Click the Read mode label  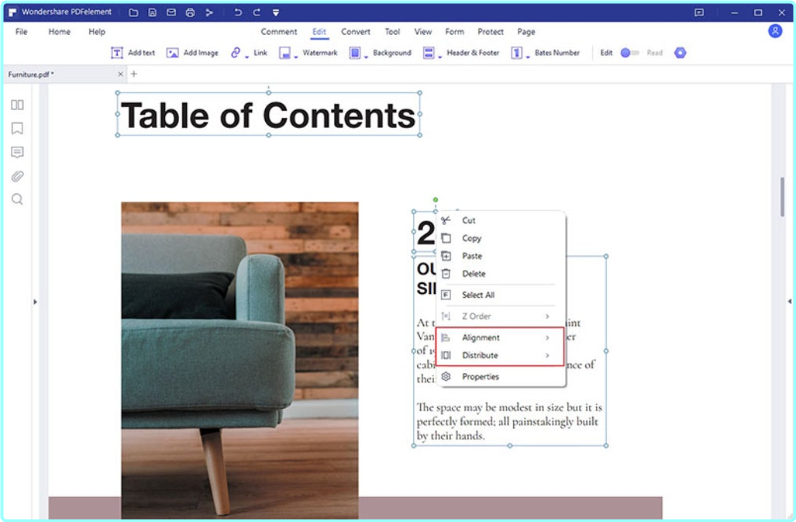[x=654, y=53]
